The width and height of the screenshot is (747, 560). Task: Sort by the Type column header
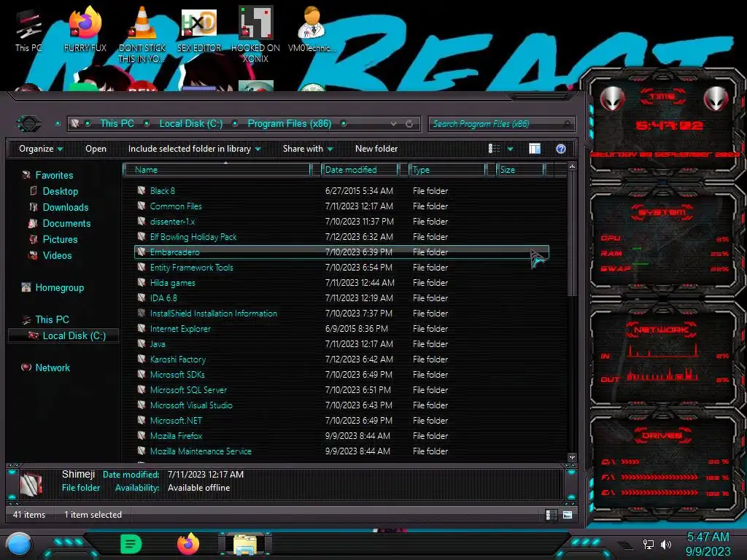[x=447, y=170]
